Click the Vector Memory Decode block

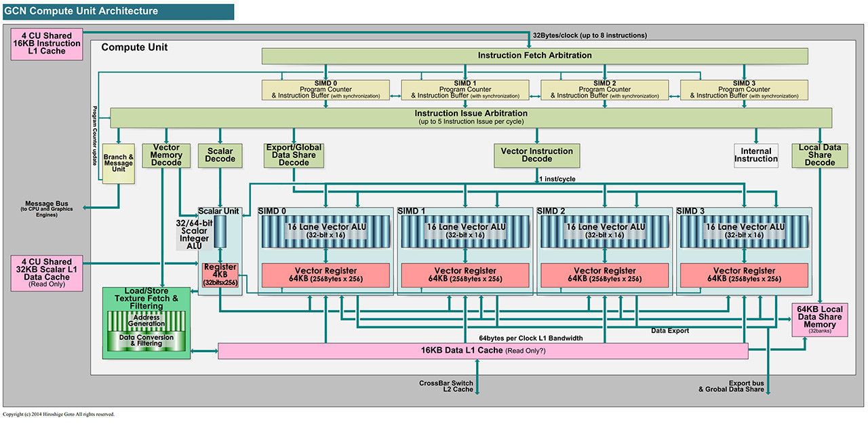tap(165, 155)
